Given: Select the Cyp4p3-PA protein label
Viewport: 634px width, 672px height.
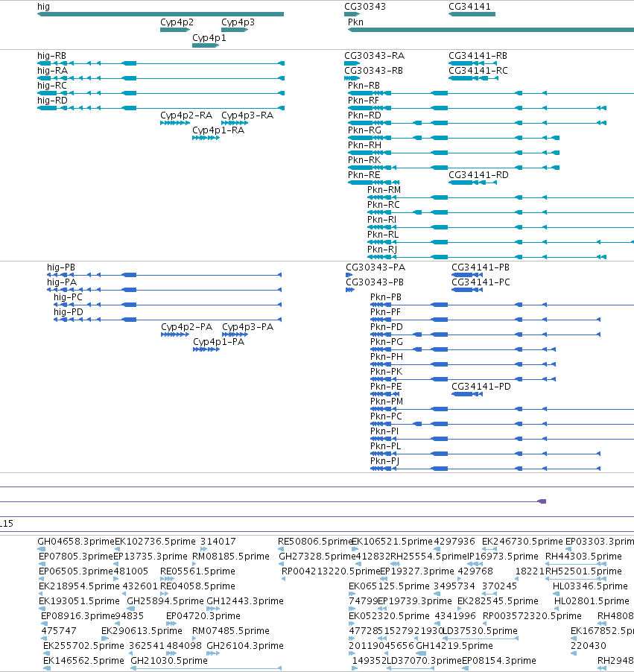Looking at the screenshot, I should (247, 327).
